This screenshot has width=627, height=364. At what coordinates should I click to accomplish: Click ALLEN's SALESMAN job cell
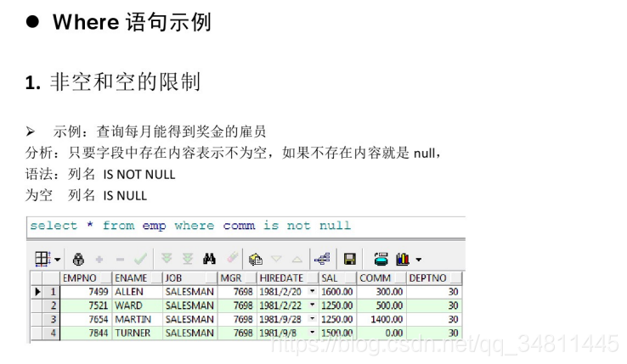tap(190, 292)
